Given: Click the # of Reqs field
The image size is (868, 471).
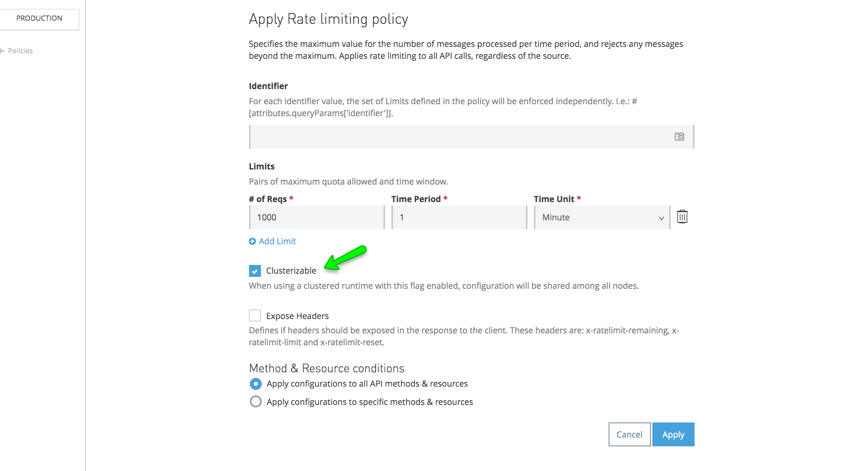Looking at the screenshot, I should coord(317,218).
